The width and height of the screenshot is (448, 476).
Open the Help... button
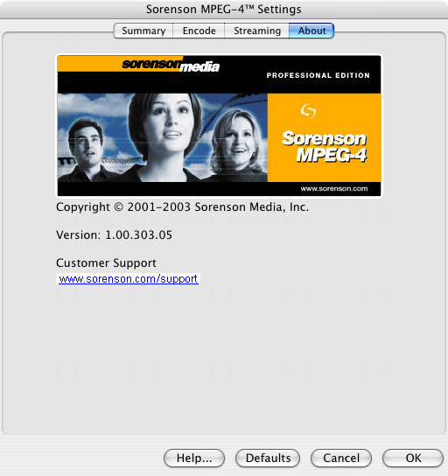tap(194, 458)
